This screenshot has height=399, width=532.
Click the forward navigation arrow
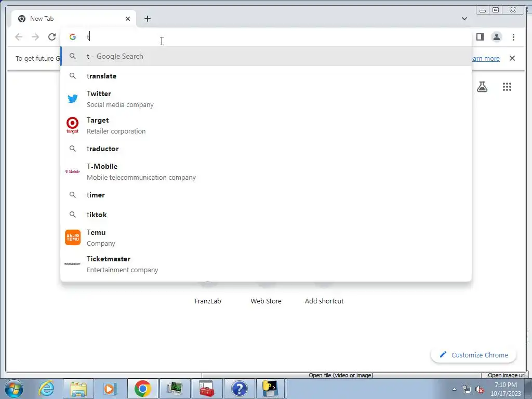pos(35,37)
